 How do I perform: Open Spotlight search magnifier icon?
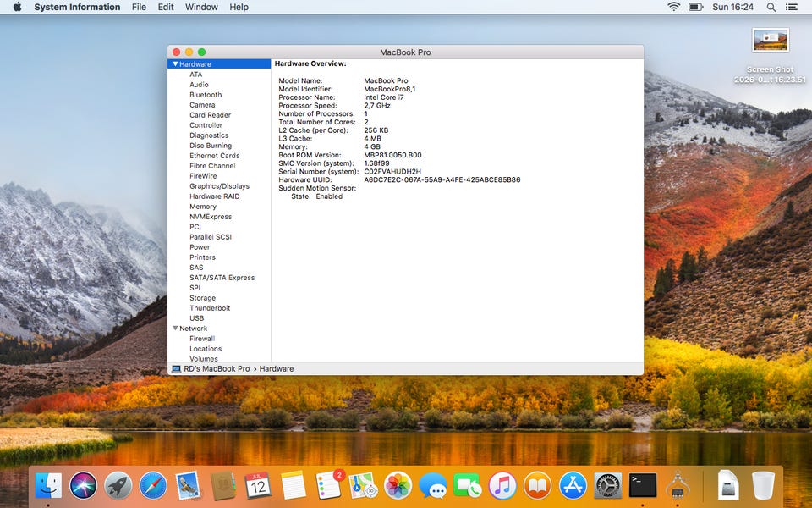pos(771,8)
